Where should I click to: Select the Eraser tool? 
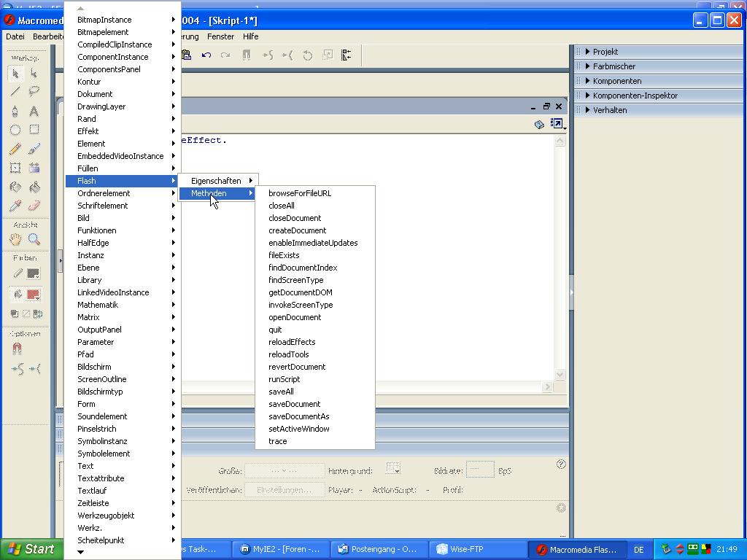[x=34, y=206]
